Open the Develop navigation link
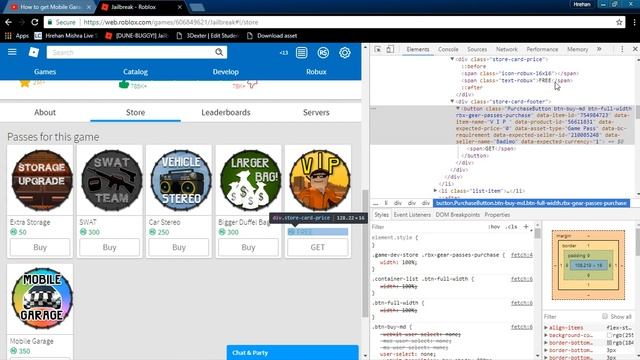The image size is (640, 360). [226, 71]
